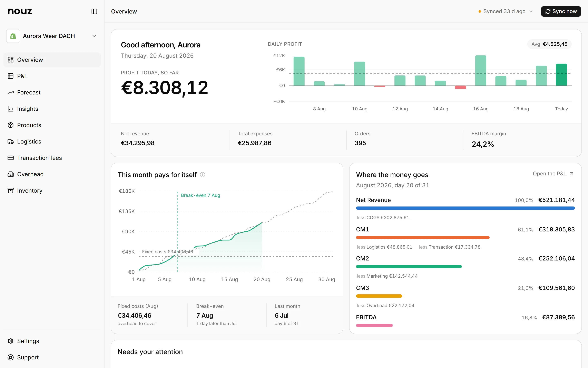Click the Forecast trend icon
Image resolution: width=588 pixels, height=368 pixels.
tap(10, 92)
